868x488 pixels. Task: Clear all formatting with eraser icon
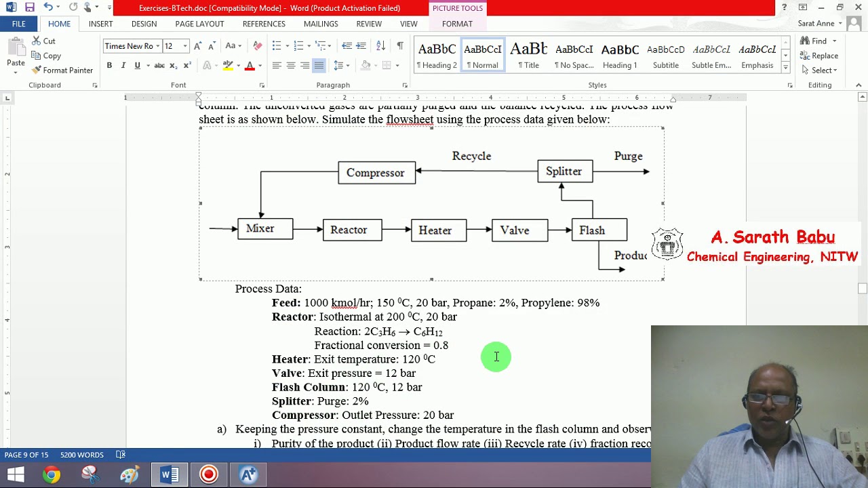257,46
